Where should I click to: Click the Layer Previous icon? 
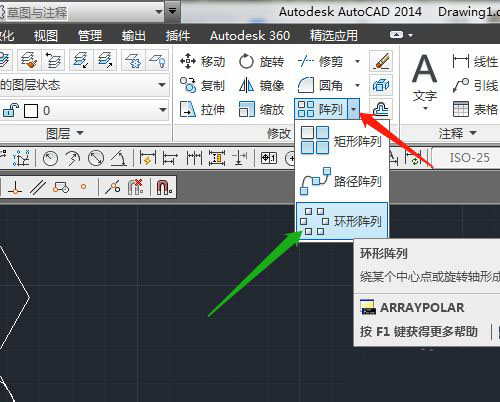53,60
